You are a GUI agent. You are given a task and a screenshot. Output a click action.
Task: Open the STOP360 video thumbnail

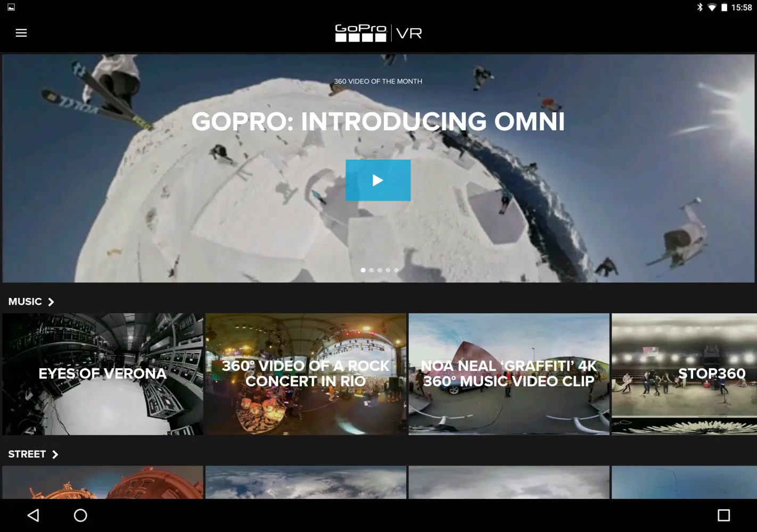pyautogui.click(x=684, y=374)
